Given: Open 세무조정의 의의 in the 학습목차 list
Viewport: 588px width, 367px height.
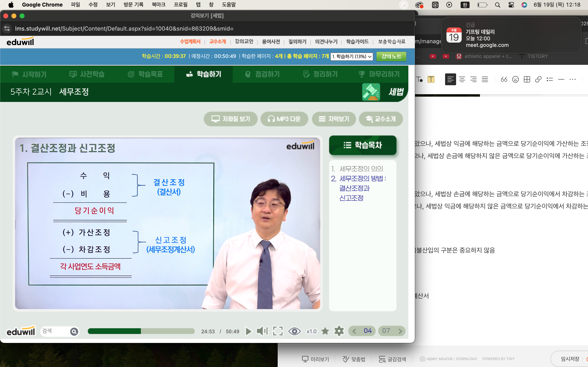Looking at the screenshot, I should [361, 168].
